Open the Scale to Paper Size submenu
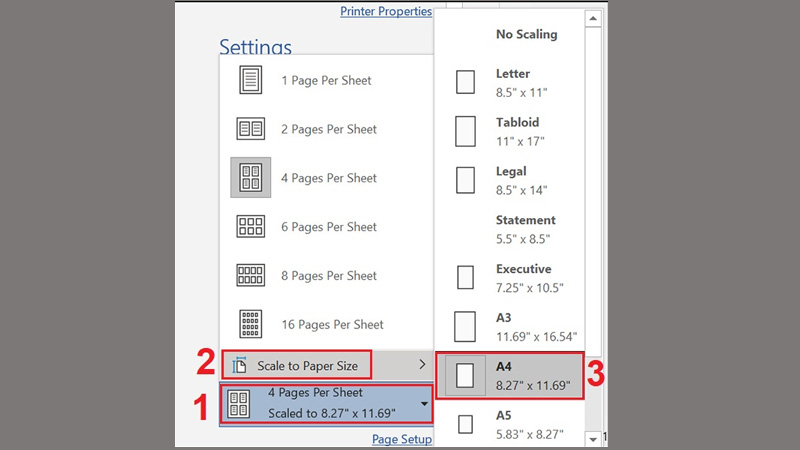This screenshot has height=450, width=800. click(x=327, y=365)
